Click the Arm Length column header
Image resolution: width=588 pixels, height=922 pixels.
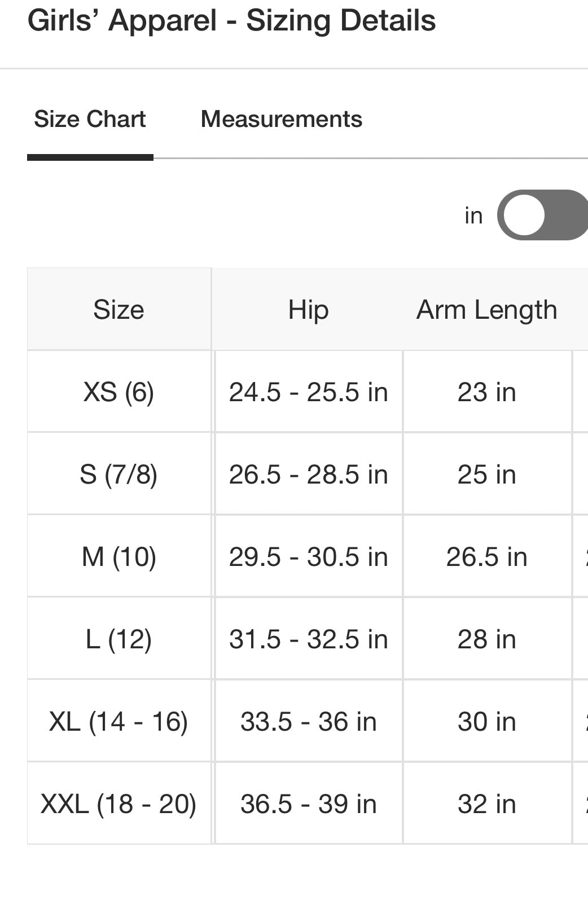click(486, 310)
